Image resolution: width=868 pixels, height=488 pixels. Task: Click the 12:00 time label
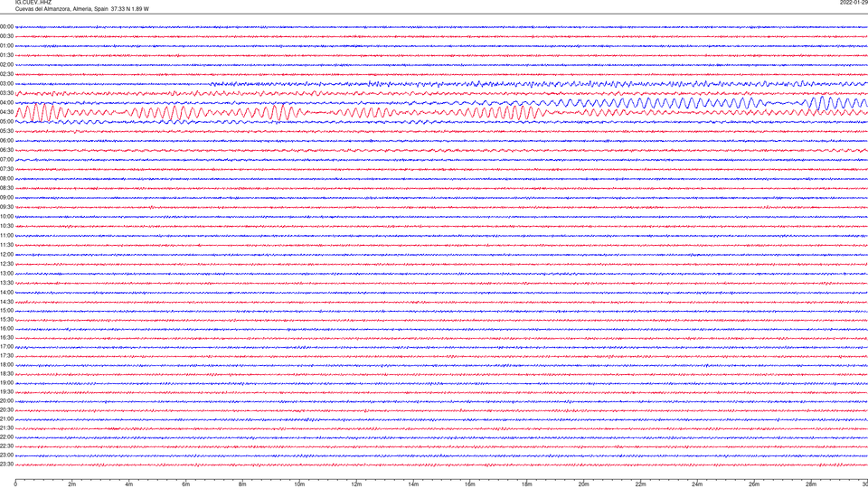pyautogui.click(x=6, y=255)
